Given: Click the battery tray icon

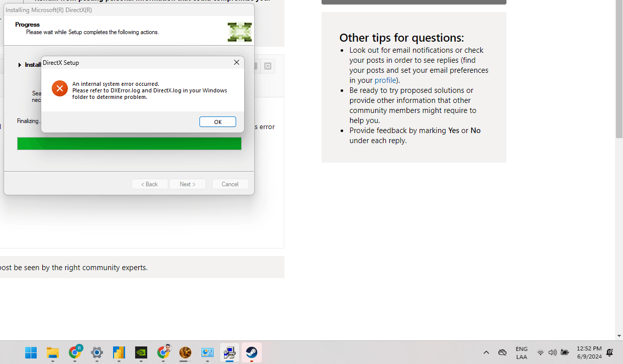Looking at the screenshot, I should coord(565,353).
